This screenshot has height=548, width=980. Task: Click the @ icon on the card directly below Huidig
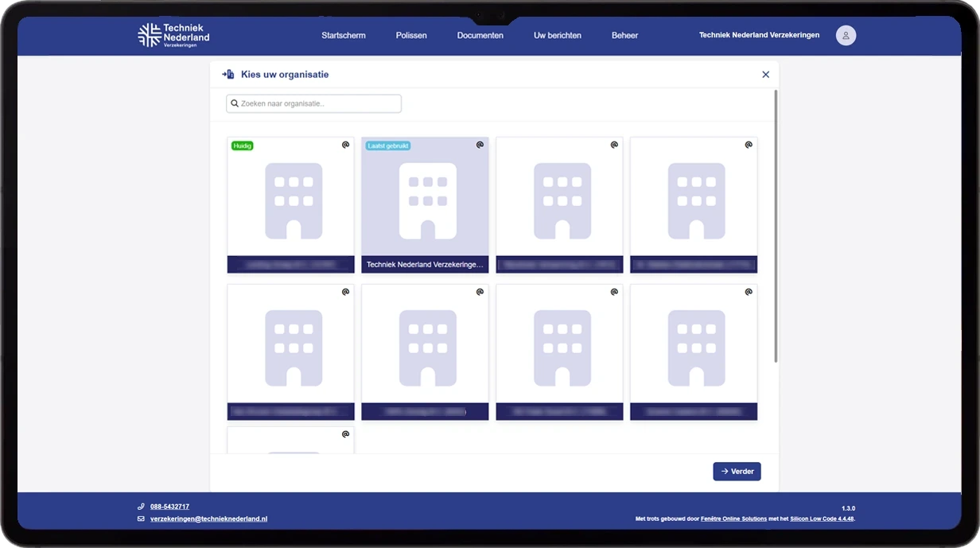345,292
